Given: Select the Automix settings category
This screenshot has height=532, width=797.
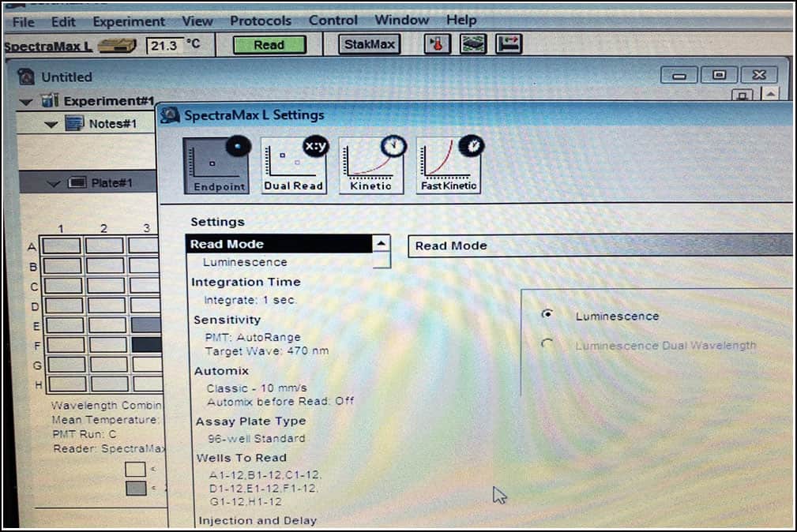Looking at the screenshot, I should pyautogui.click(x=221, y=371).
